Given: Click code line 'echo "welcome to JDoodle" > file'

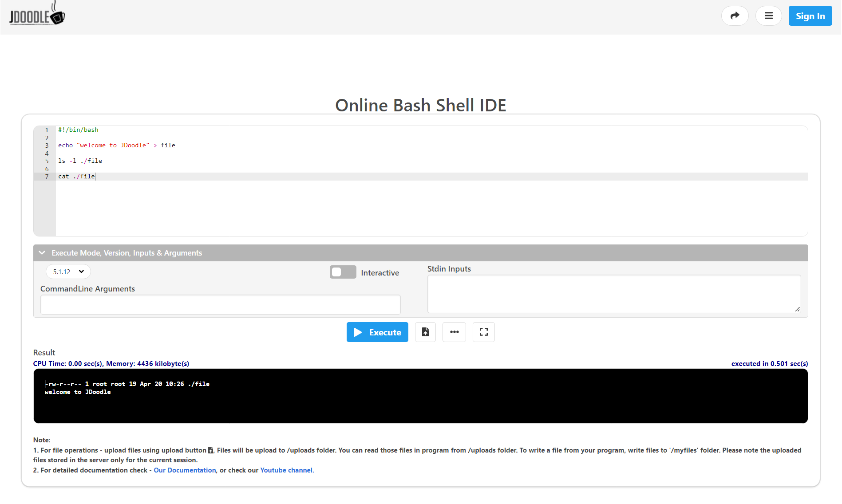Looking at the screenshot, I should [117, 146].
